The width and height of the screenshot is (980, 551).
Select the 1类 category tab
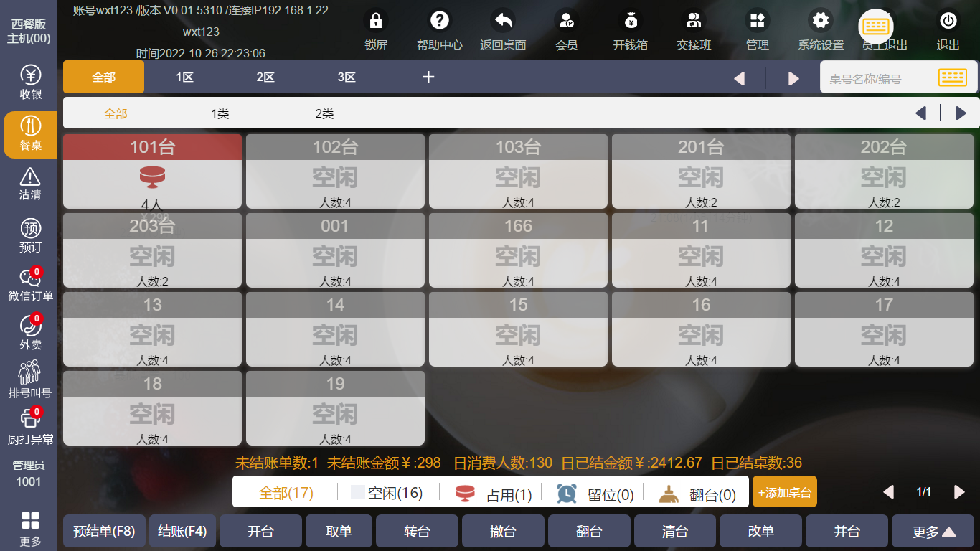tap(220, 113)
